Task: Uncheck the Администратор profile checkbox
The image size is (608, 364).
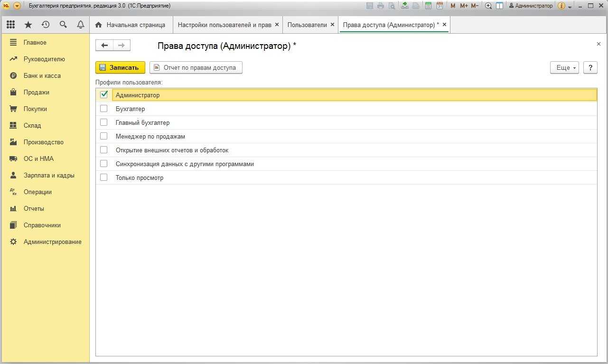Action: [104, 94]
